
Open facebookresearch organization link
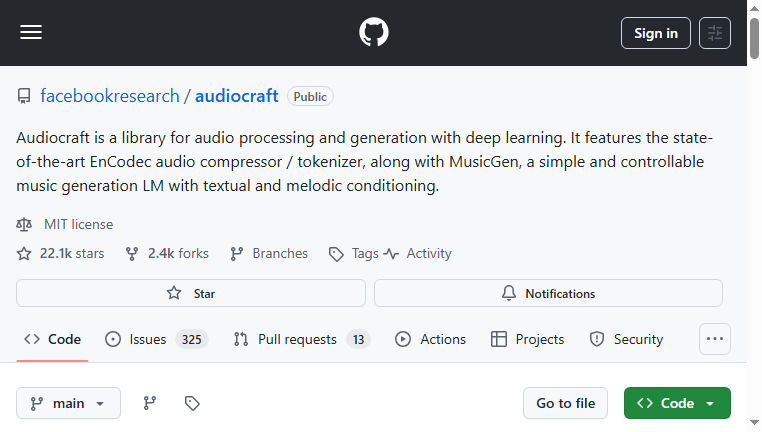(110, 96)
